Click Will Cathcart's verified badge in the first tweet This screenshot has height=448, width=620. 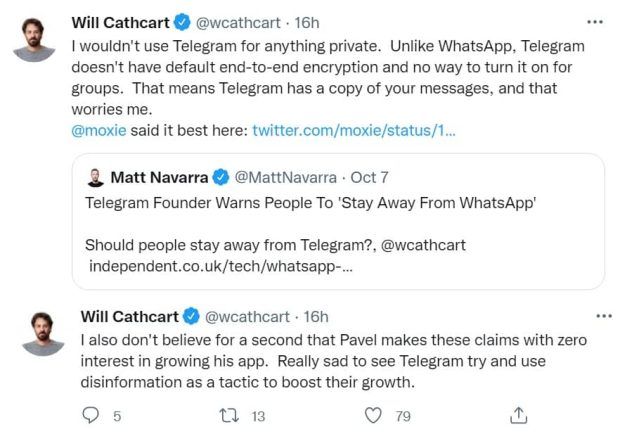click(182, 22)
